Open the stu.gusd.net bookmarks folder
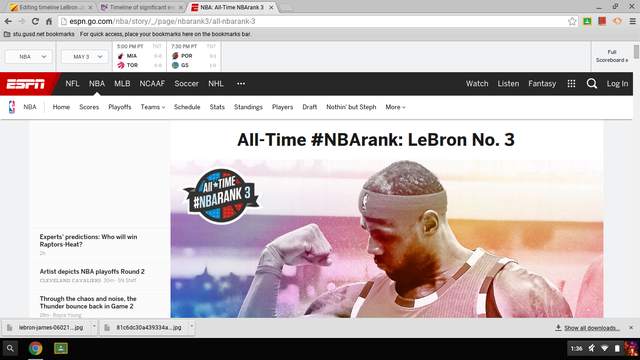The height and width of the screenshot is (360, 640). point(39,34)
